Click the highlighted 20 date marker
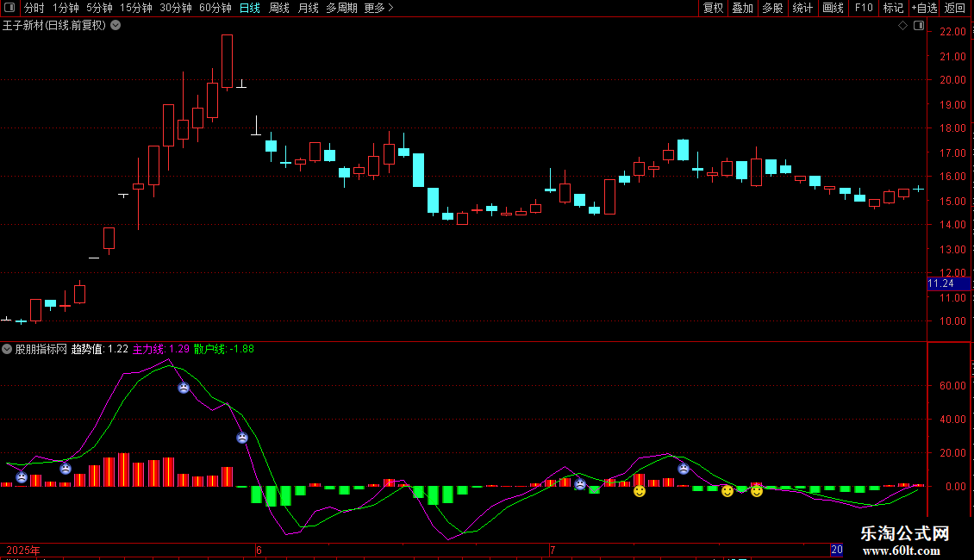This screenshot has width=974, height=560. coord(837,550)
